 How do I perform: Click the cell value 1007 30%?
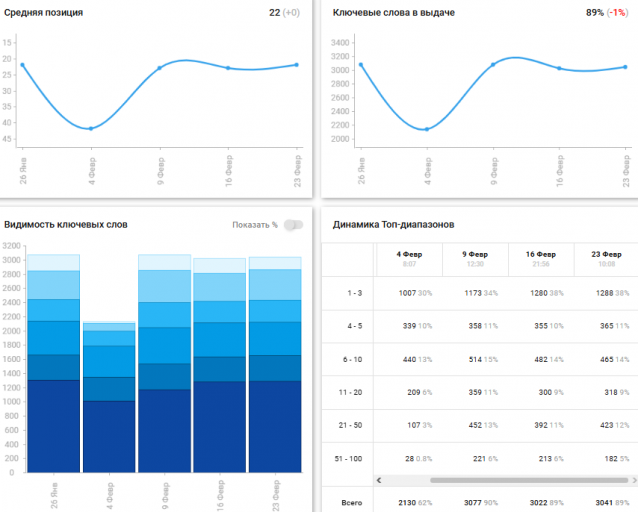coord(415,293)
